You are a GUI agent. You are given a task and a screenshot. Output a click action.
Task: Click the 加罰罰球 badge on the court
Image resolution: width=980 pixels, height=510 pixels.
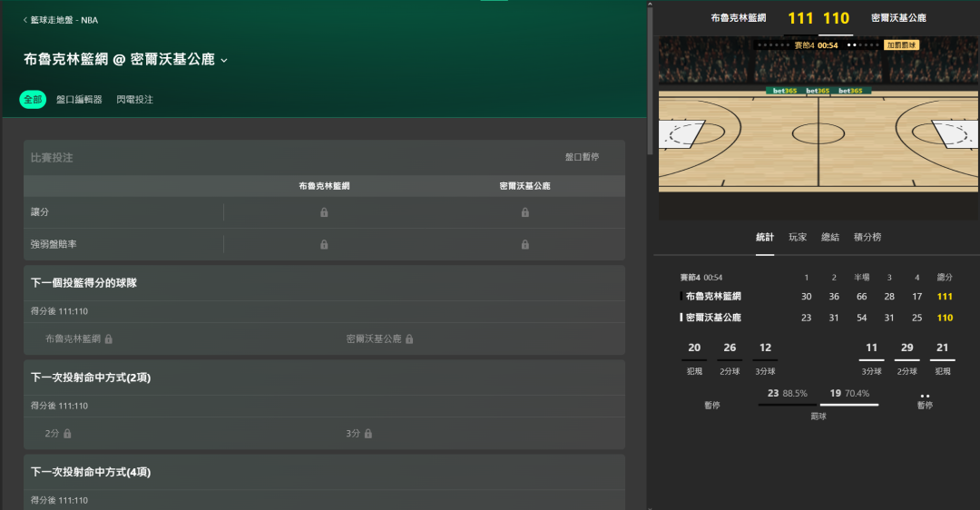[901, 45]
